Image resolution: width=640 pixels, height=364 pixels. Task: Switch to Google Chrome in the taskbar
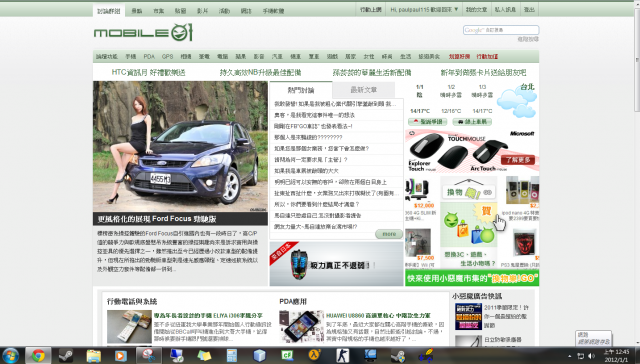38,355
